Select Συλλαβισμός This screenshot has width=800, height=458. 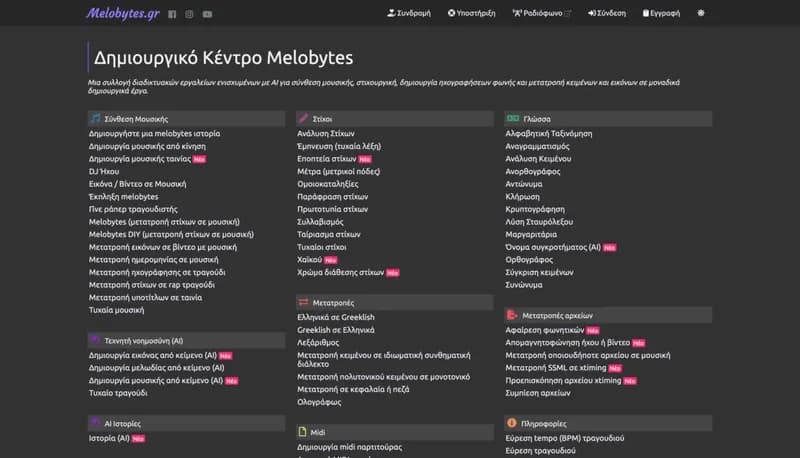(320, 222)
